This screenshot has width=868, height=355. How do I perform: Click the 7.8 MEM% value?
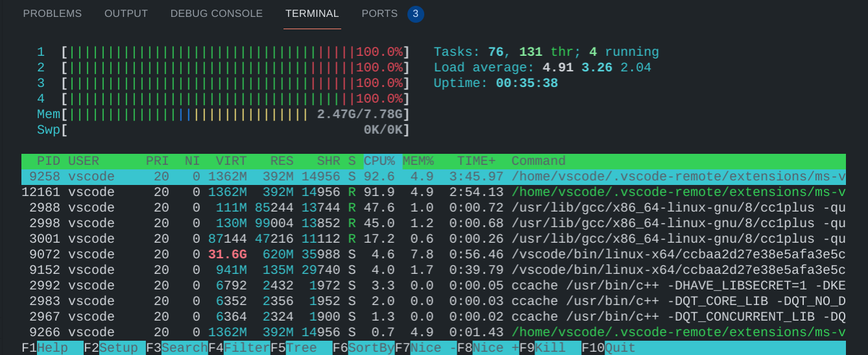[x=422, y=254]
